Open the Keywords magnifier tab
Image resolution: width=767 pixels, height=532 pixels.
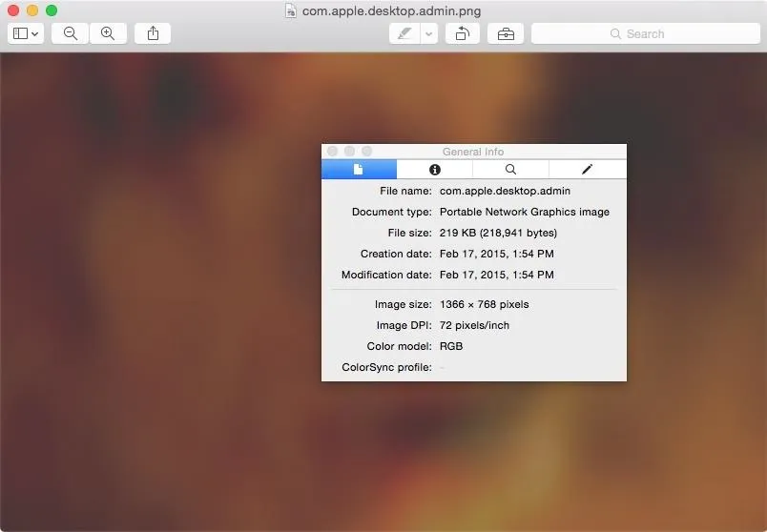pos(510,169)
